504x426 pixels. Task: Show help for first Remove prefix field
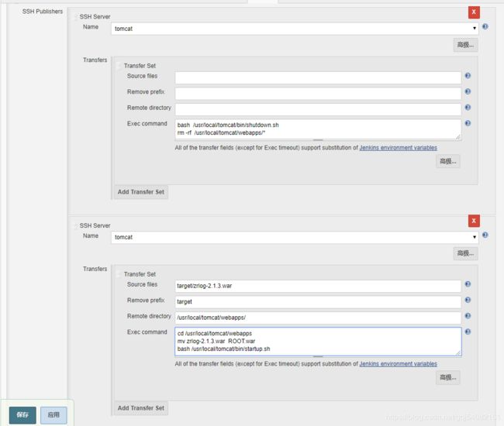(468, 91)
